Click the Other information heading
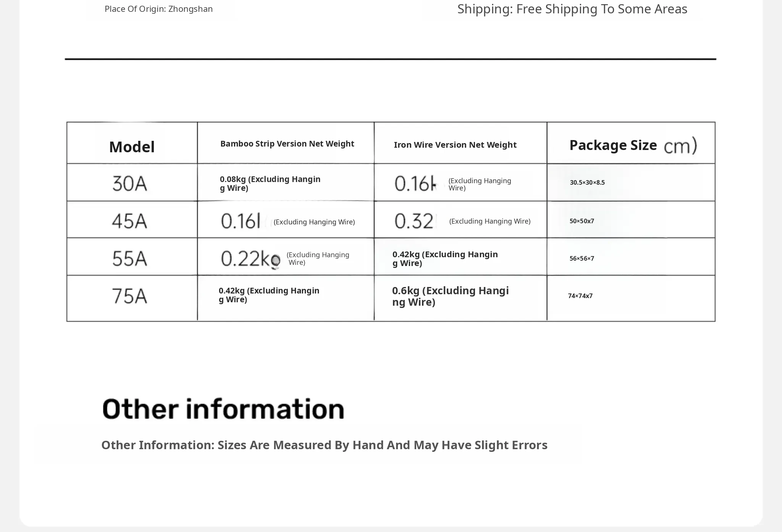Viewport: 782px width, 532px height. (x=223, y=409)
